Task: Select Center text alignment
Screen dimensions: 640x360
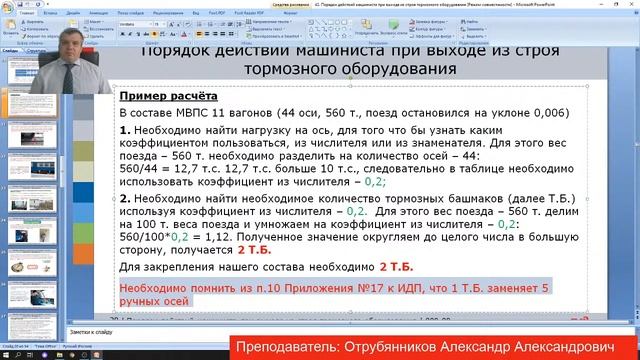Action: coord(207,34)
